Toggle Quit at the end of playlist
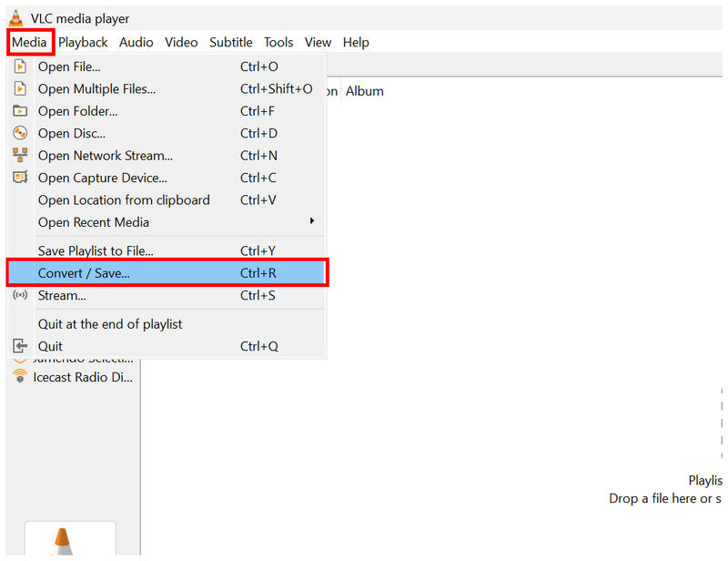This screenshot has width=728, height=561. coord(167,324)
